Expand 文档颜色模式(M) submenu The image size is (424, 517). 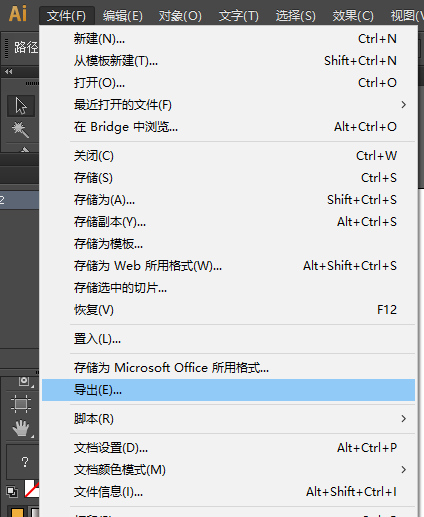pos(228,470)
